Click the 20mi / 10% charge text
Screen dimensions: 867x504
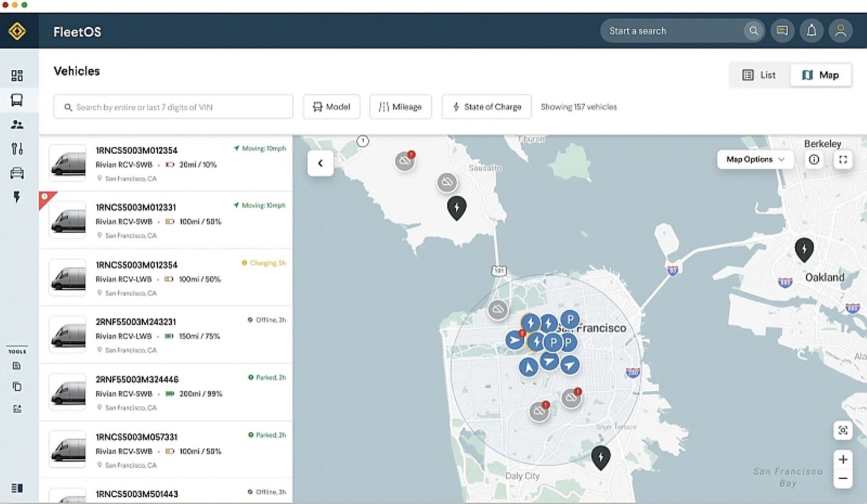click(x=197, y=165)
